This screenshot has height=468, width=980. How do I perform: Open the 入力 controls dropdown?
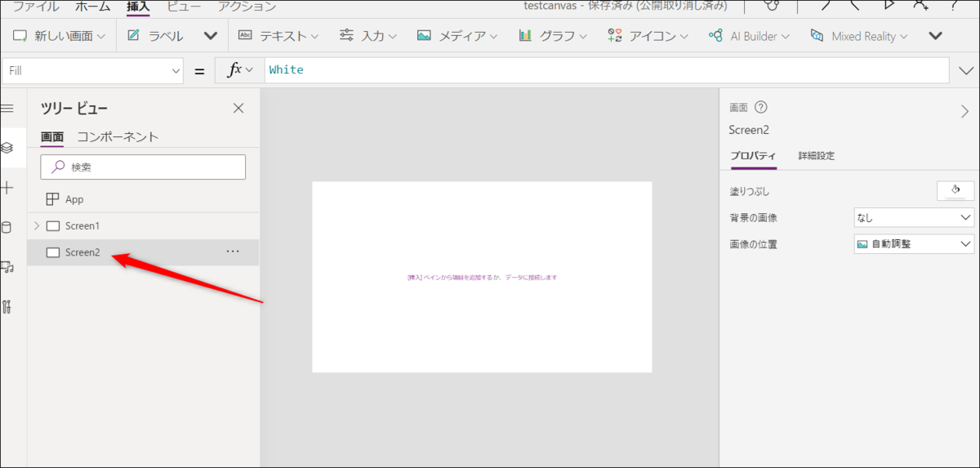(x=368, y=36)
